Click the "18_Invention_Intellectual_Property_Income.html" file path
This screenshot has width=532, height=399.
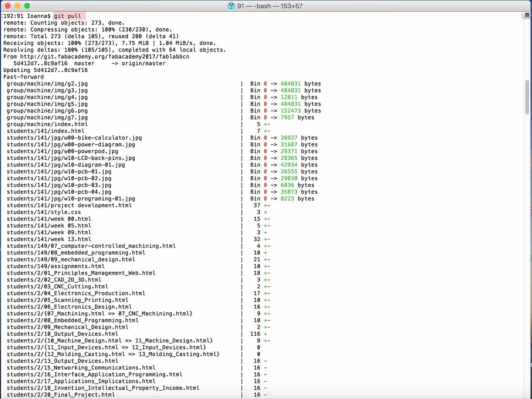(x=103, y=387)
